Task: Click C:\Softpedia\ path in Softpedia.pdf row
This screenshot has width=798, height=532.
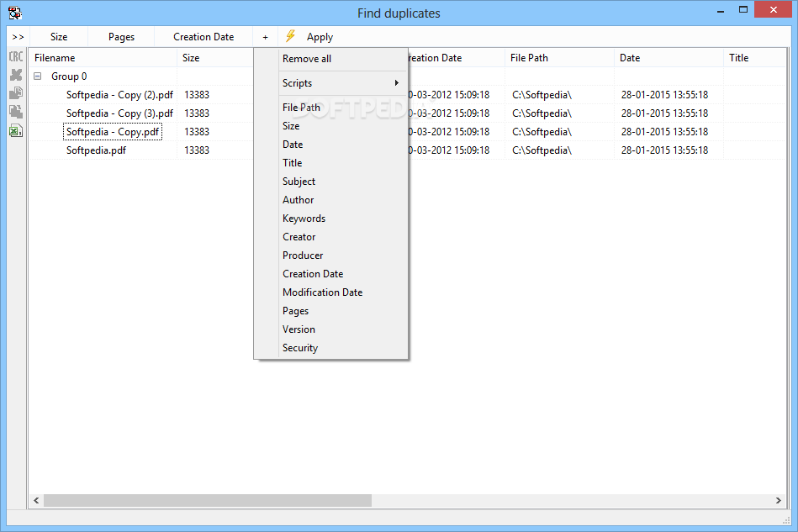Action: pyautogui.click(x=542, y=150)
